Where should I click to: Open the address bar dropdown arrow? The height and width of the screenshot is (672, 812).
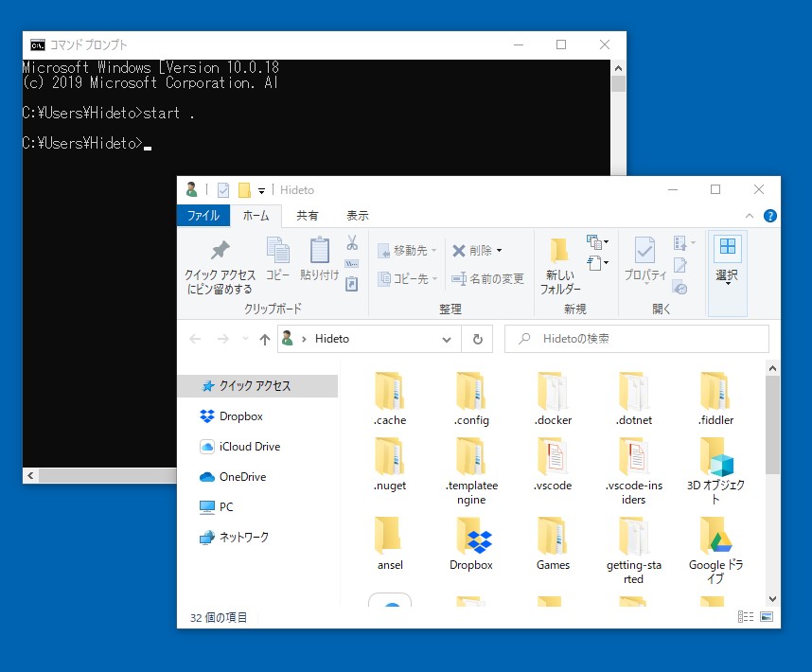(x=447, y=338)
